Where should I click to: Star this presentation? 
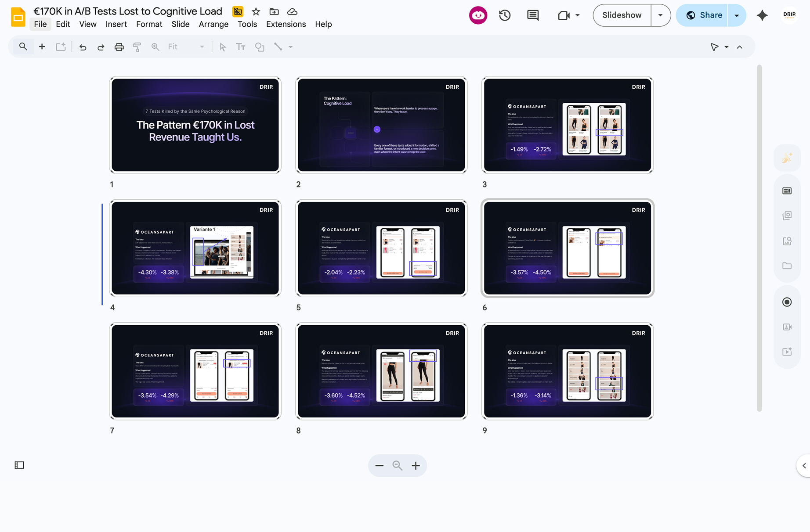[x=256, y=12]
